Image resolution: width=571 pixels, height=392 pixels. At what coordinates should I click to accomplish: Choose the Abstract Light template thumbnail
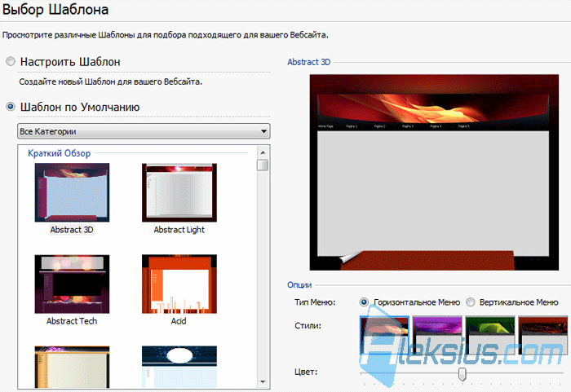coord(179,192)
